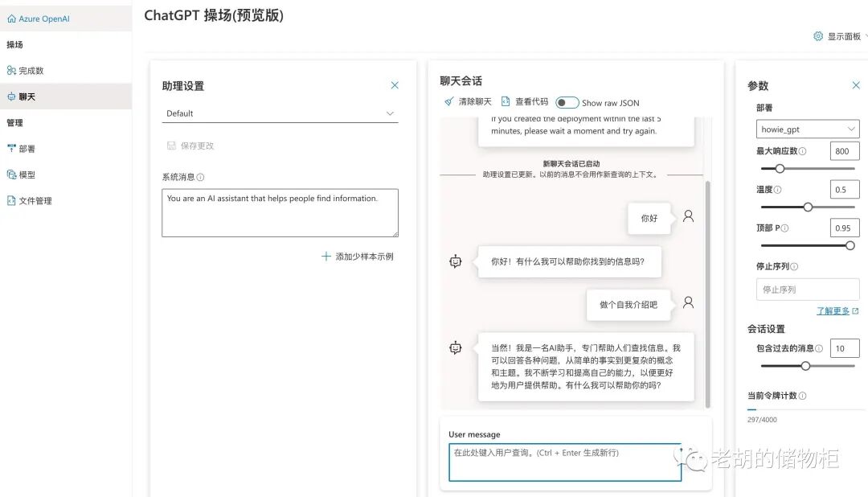The image size is (868, 497).
Task: Click the 清除聊天 broom icon
Action: point(449,101)
